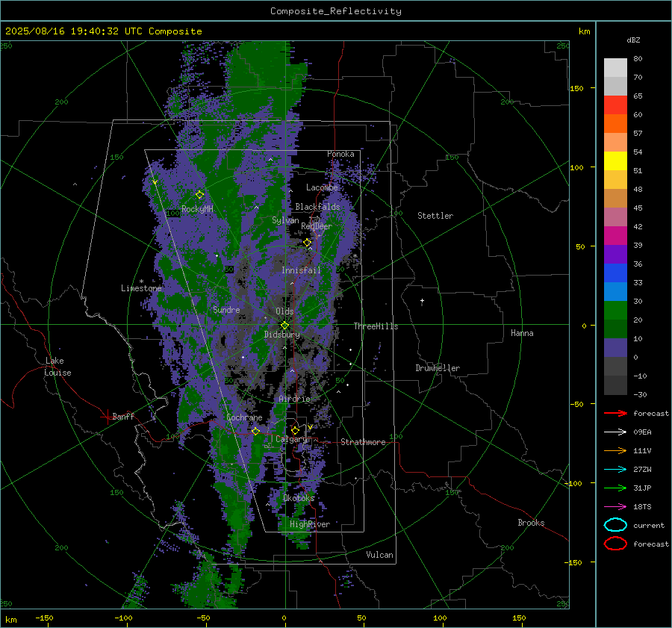The width and height of the screenshot is (672, 628).
Task: Click the Blackfalds label
Action: 317,207
